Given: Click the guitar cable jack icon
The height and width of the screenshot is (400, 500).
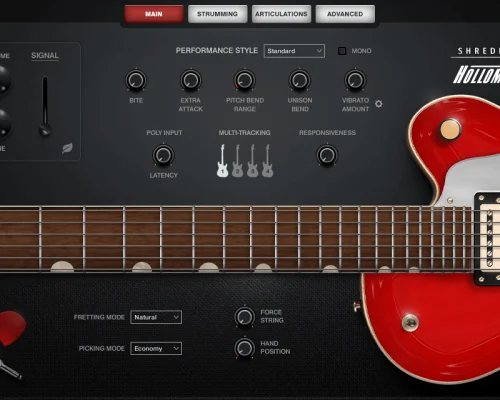Looking at the screenshot, I should [x=10, y=369].
